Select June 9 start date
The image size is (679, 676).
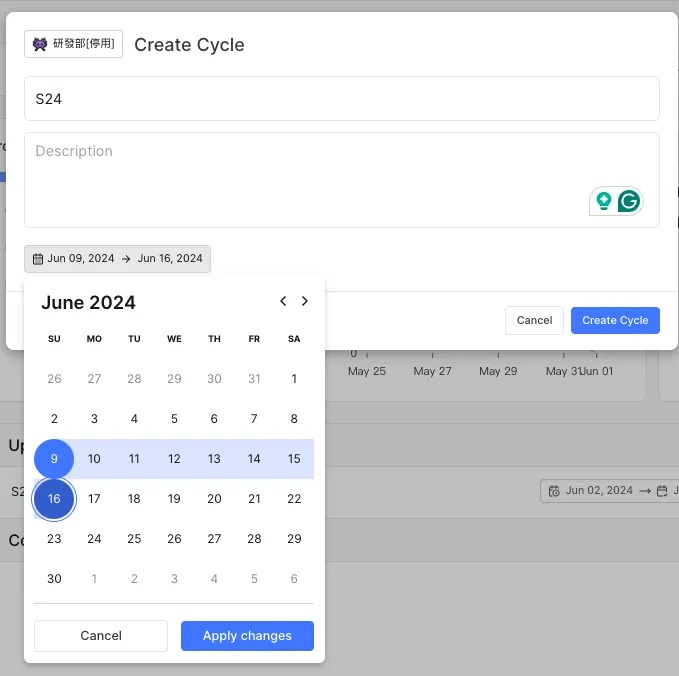click(x=54, y=459)
